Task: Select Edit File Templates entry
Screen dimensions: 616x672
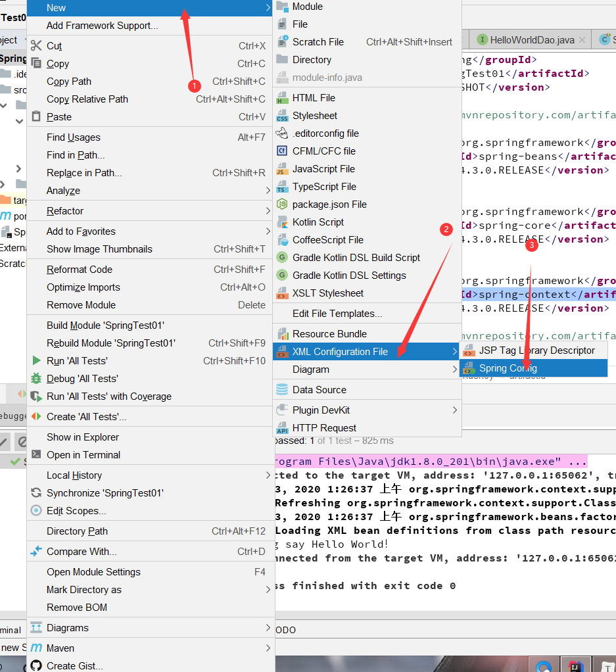Action: (x=367, y=313)
